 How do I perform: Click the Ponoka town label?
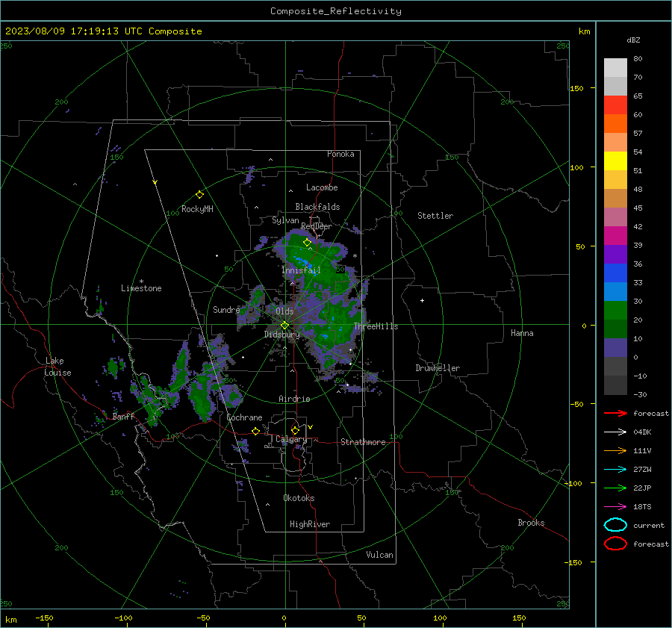(x=340, y=154)
